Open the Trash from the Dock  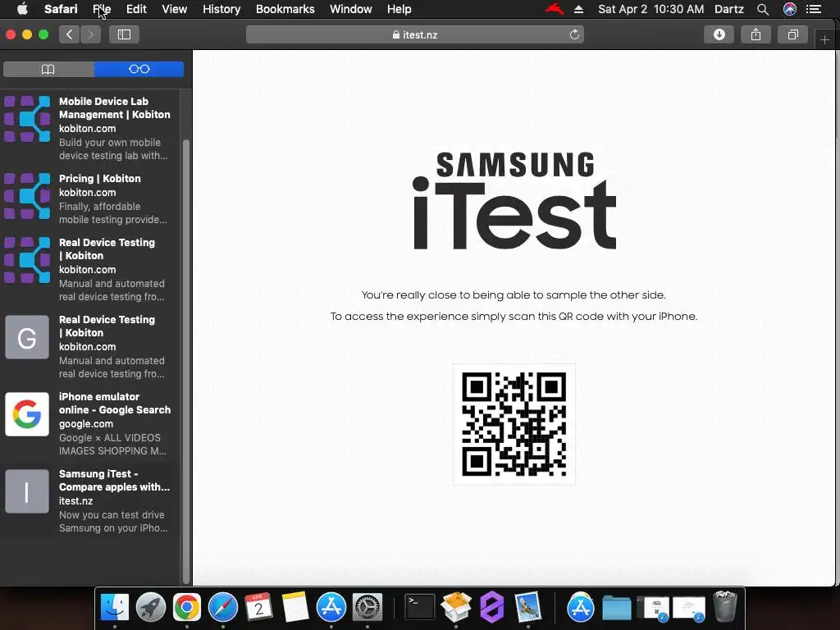tap(725, 606)
